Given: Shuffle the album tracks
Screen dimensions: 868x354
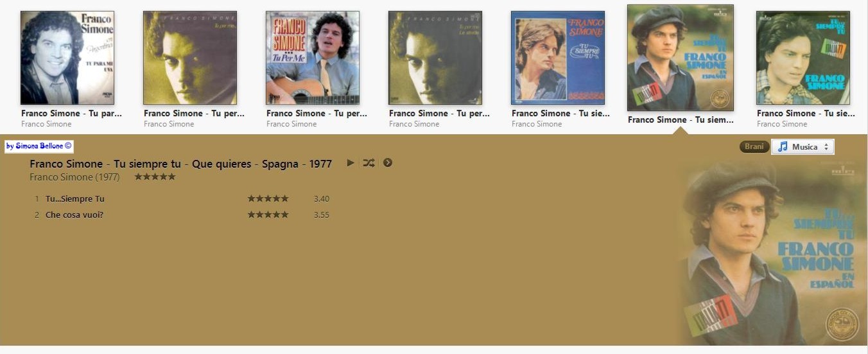Looking at the screenshot, I should [x=369, y=163].
